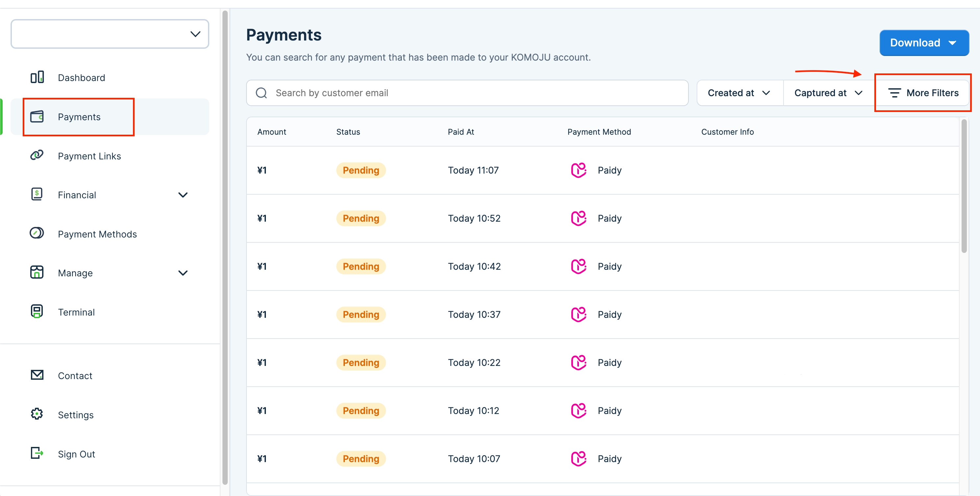Click the Amount column header
Viewport: 980px width, 496px height.
[x=271, y=132]
